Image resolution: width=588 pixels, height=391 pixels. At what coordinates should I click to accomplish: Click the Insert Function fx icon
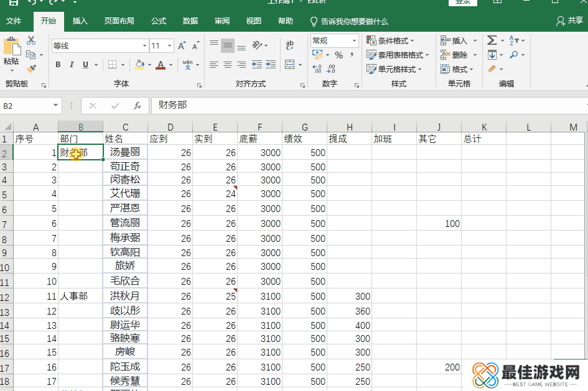point(137,106)
